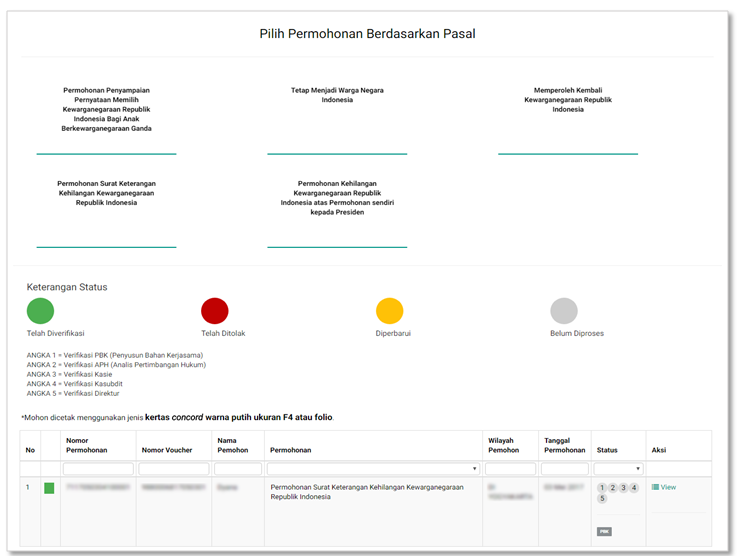Click the gray Belum Diproses status circle

pyautogui.click(x=564, y=311)
